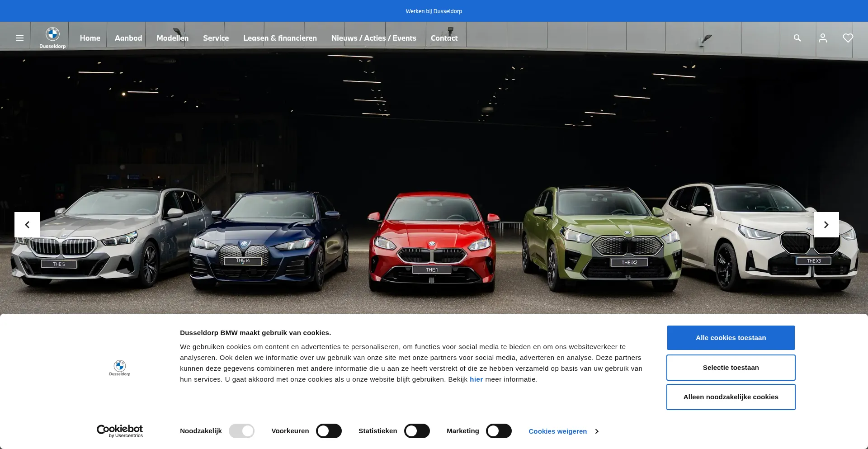The image size is (868, 449).
Task: Click the user account icon
Action: pyautogui.click(x=822, y=38)
